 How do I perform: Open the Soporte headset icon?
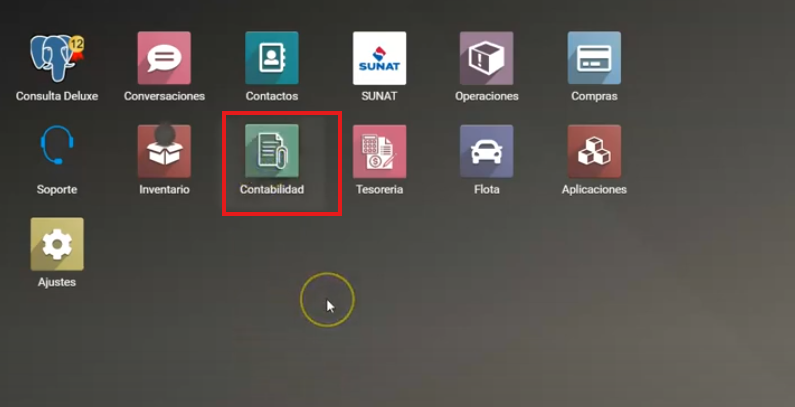[x=57, y=151]
